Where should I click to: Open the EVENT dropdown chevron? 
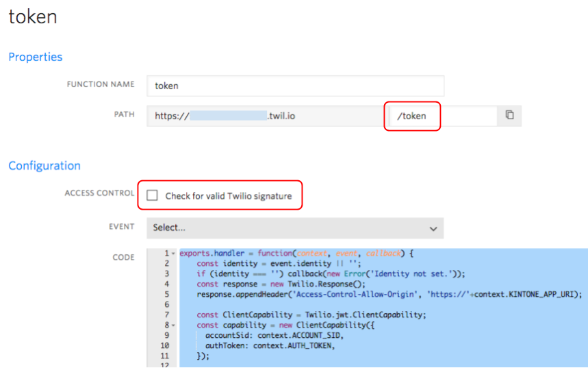click(433, 228)
